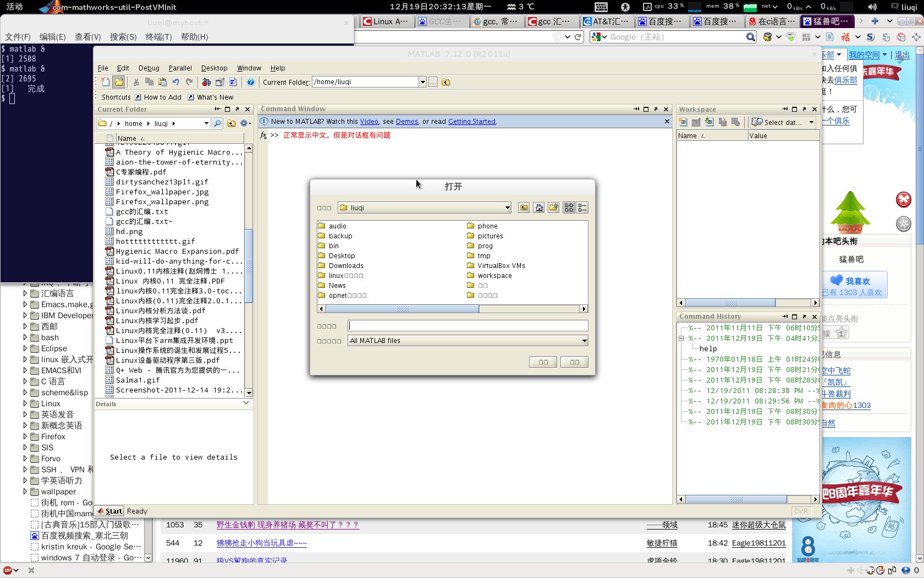The image size is (924, 578).
Task: Click the file name input field in Open dialog
Action: coord(468,326)
